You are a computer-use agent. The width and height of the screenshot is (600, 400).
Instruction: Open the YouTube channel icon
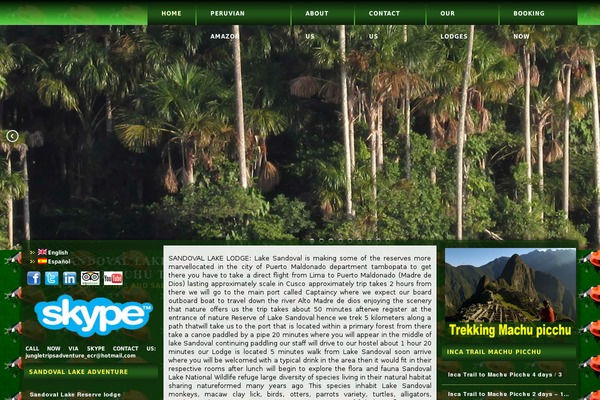pos(113,278)
